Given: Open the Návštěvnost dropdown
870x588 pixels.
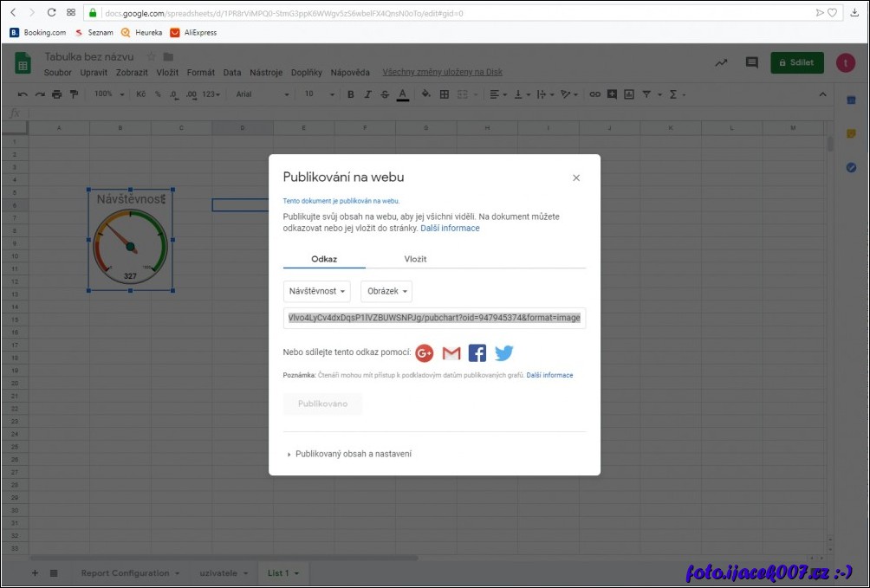Looking at the screenshot, I should 317,292.
